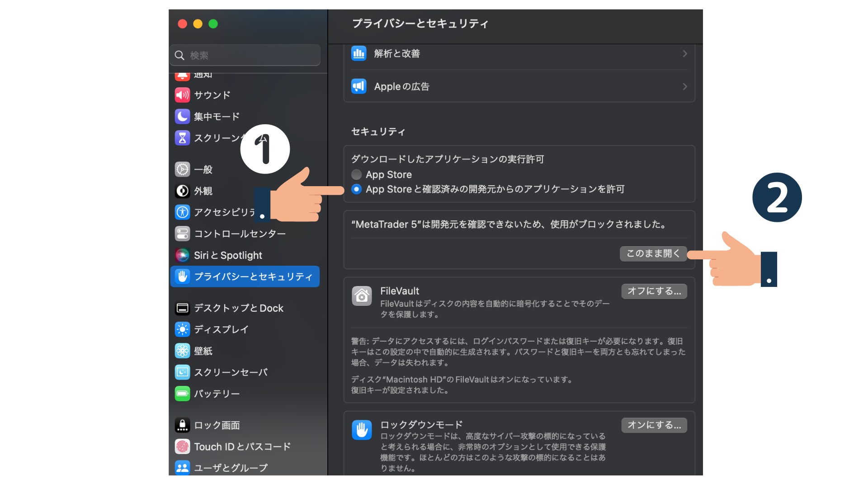Click the Lock Screen (ロック画面) icon
Screen dimensions: 868x488
click(182, 425)
